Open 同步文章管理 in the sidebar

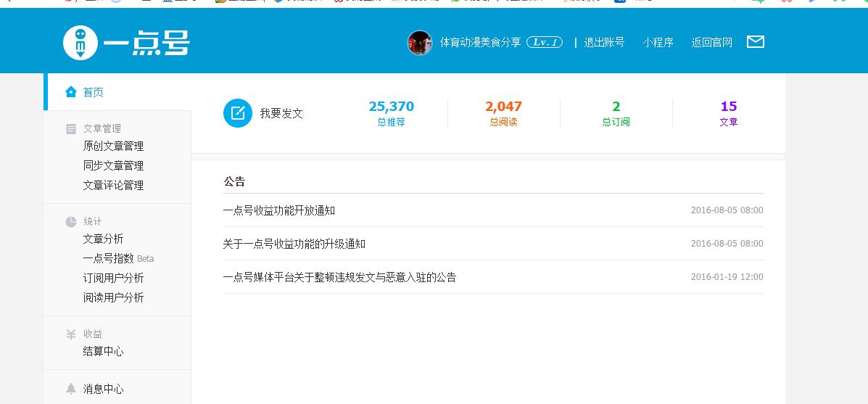tap(113, 165)
